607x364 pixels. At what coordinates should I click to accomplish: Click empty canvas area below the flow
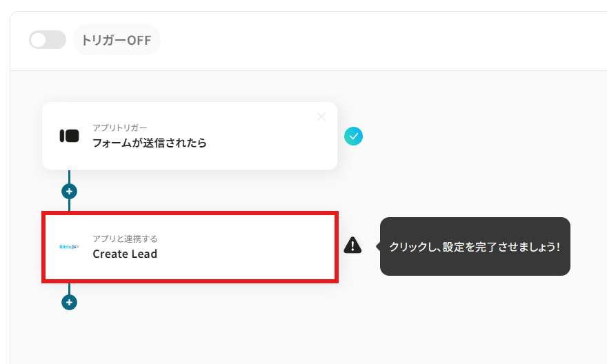(x=310, y=331)
